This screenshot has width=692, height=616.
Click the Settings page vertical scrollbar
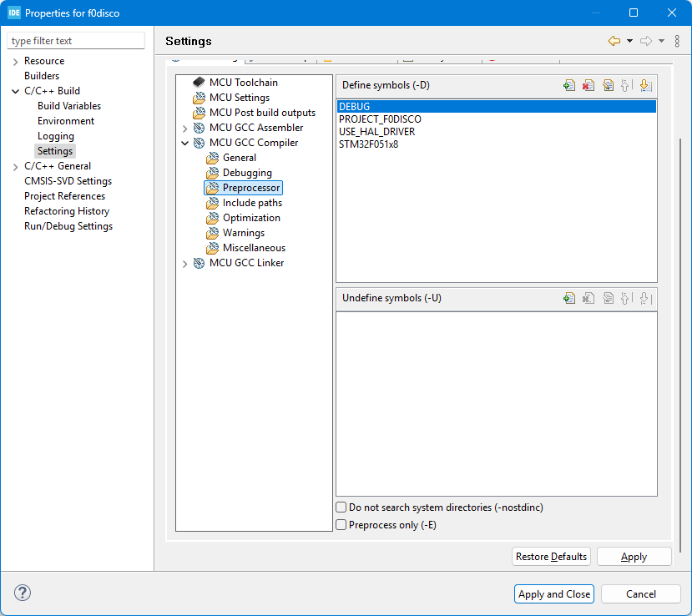680,345
